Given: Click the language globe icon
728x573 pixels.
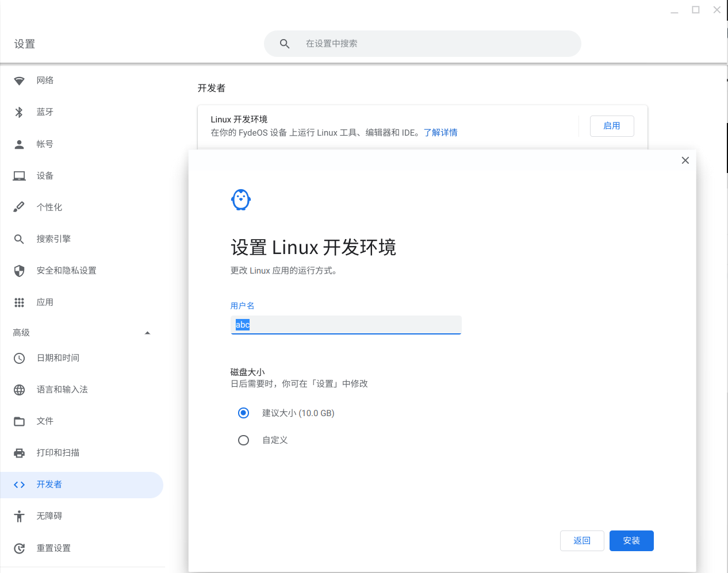Looking at the screenshot, I should 19,390.
